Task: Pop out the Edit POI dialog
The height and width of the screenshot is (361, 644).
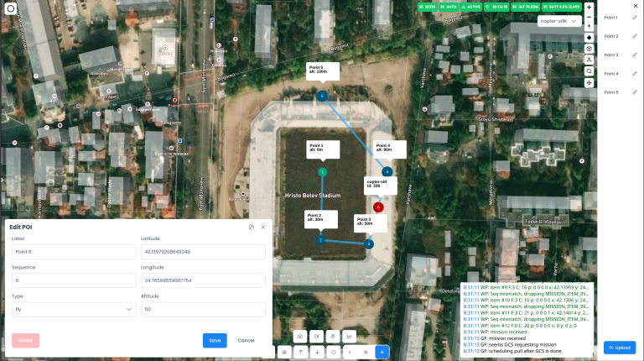Action: pos(252,227)
